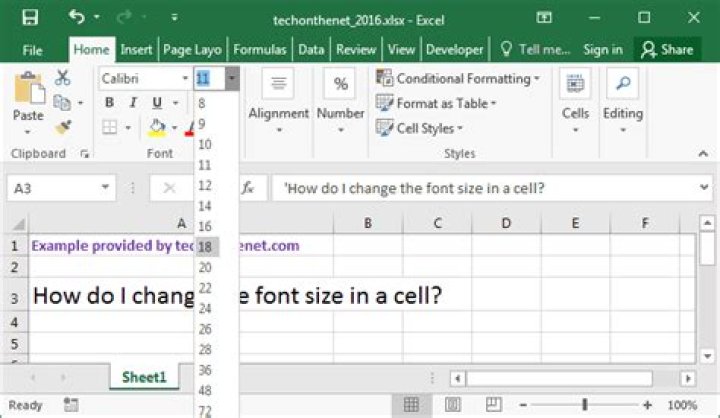Click the font size box showing 11
The image size is (720, 418).
(x=209, y=79)
